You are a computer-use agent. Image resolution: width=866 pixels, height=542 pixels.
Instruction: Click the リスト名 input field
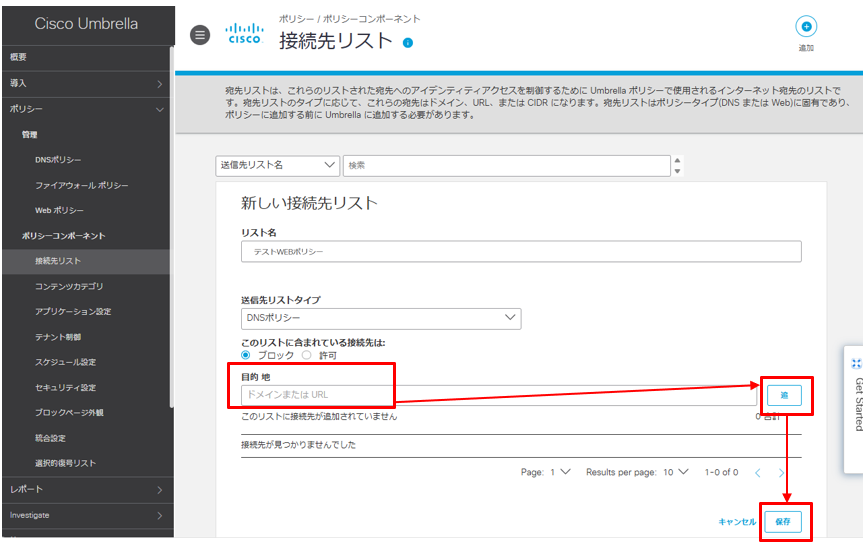coord(521,251)
